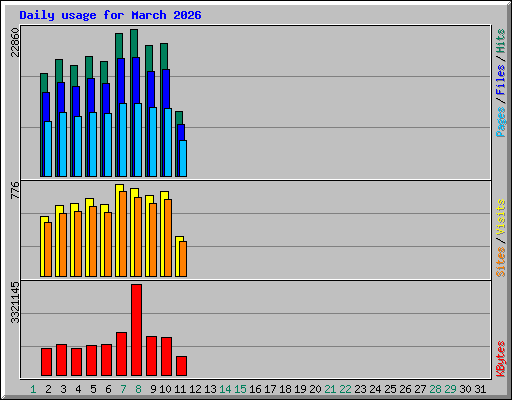Screen dimensions: 512x400
Task: Click the orange sites bar for day 2
Action: coord(48,249)
